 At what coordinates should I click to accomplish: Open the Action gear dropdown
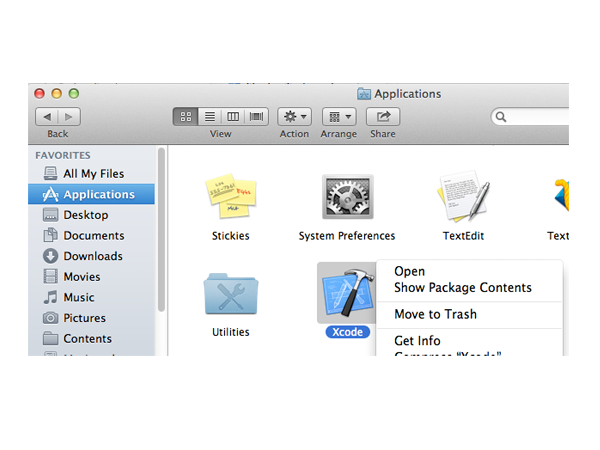294,117
